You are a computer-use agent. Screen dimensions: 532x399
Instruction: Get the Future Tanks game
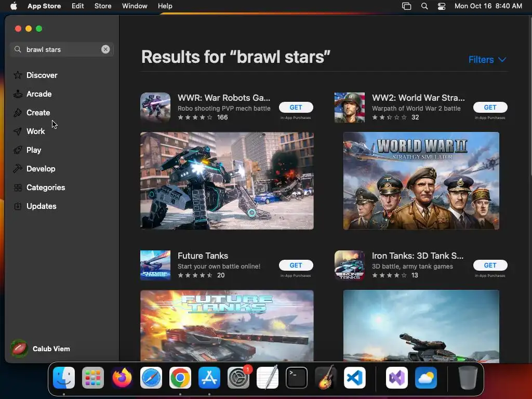296,265
